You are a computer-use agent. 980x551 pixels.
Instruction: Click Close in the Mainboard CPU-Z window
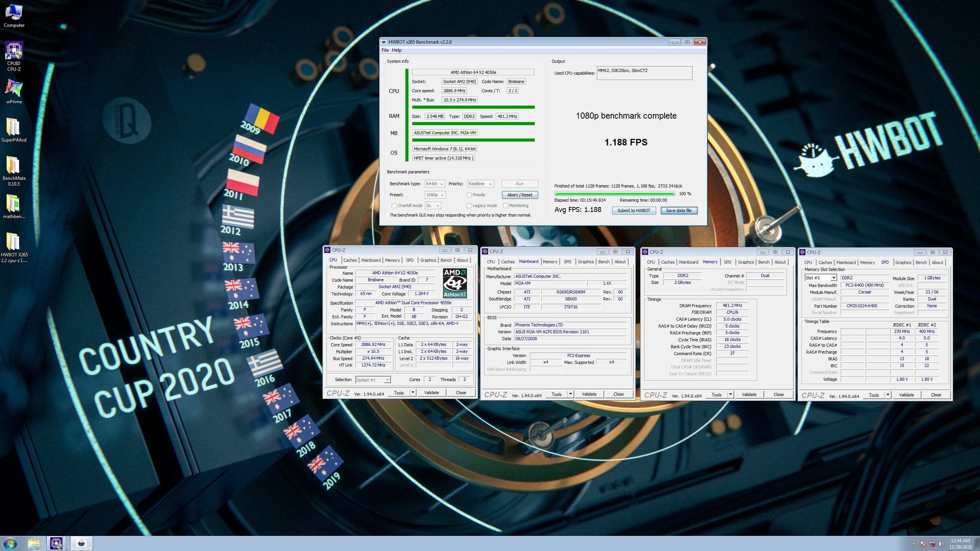[619, 394]
